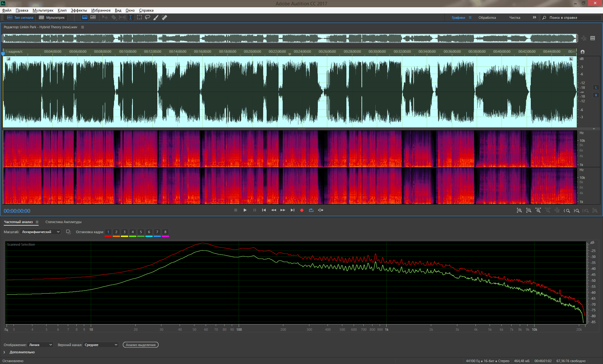Open the Мультитрек menu
Screen dimensions: 603x364
(43, 10)
